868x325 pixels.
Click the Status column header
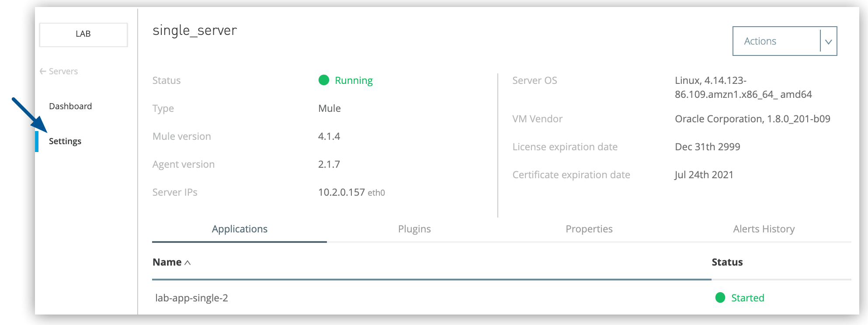pos(727,262)
